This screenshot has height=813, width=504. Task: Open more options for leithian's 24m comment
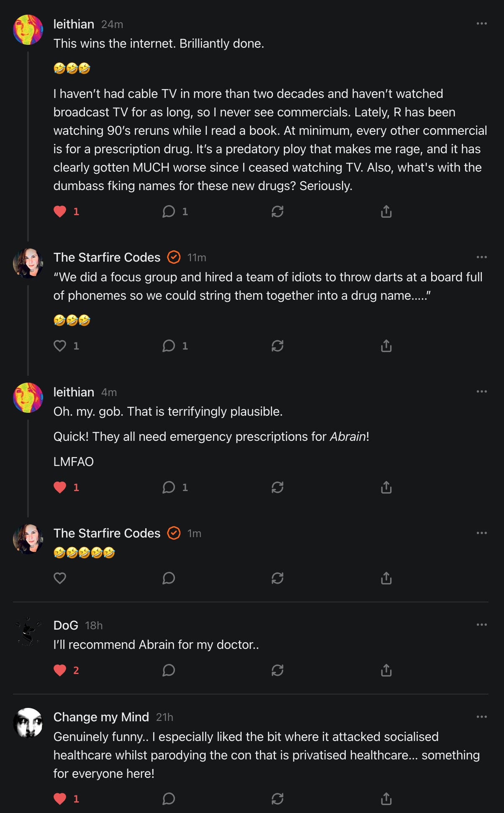[x=482, y=23]
